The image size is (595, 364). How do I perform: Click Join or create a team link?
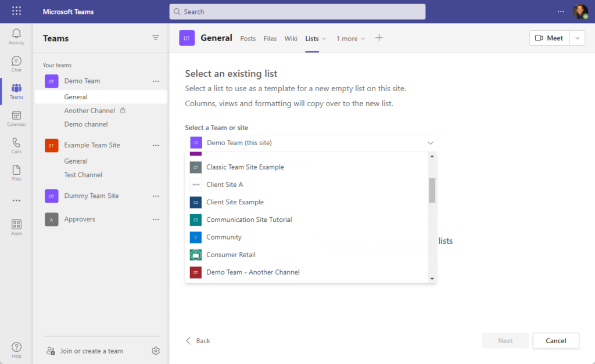[91, 351]
